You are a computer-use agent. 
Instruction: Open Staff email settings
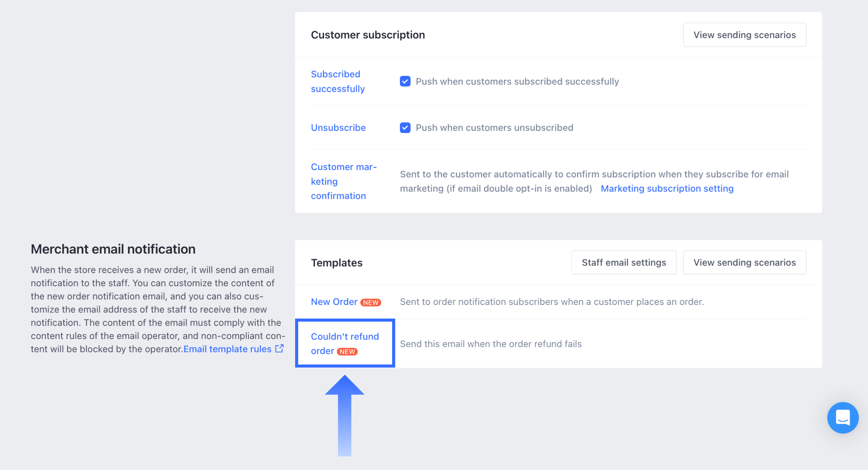624,262
